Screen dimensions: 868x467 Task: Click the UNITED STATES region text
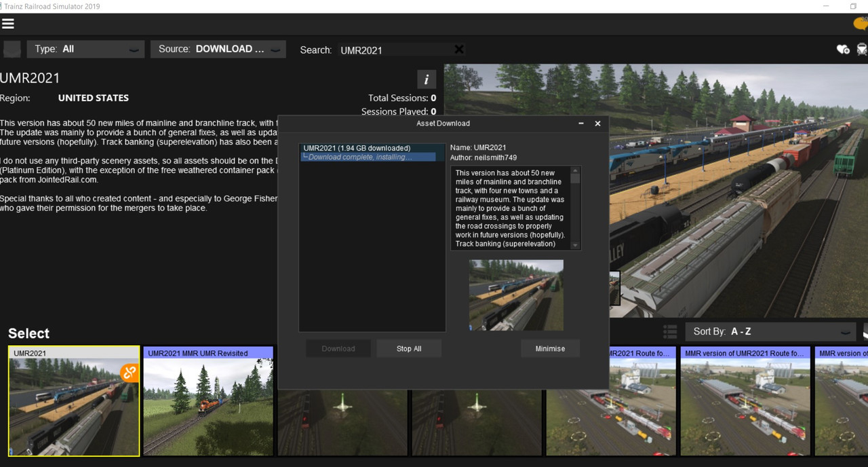pos(94,98)
